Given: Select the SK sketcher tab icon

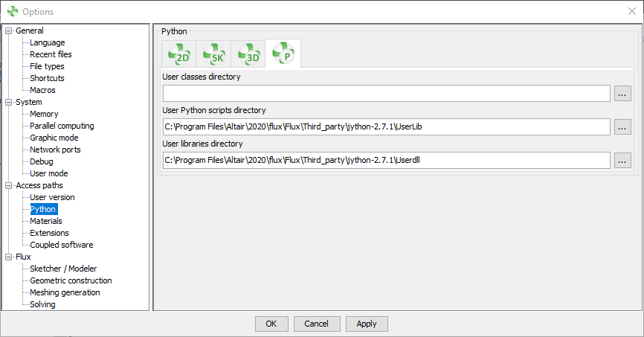Looking at the screenshot, I should (213, 54).
